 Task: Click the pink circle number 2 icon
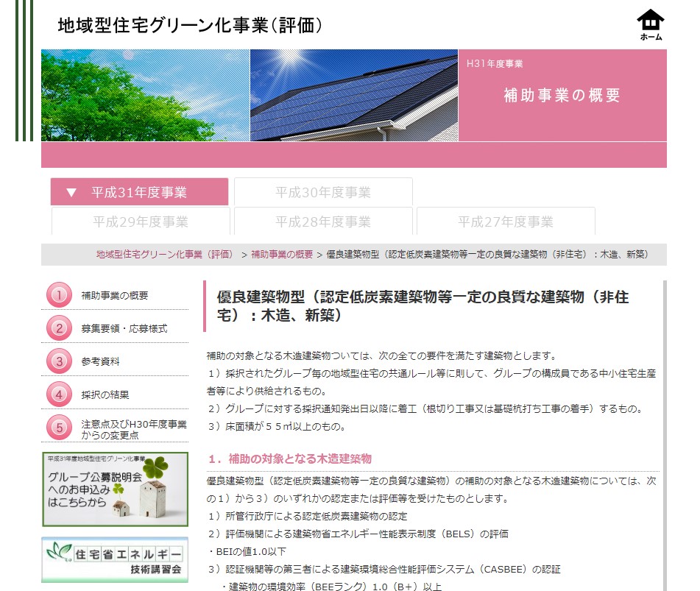pos(59,328)
